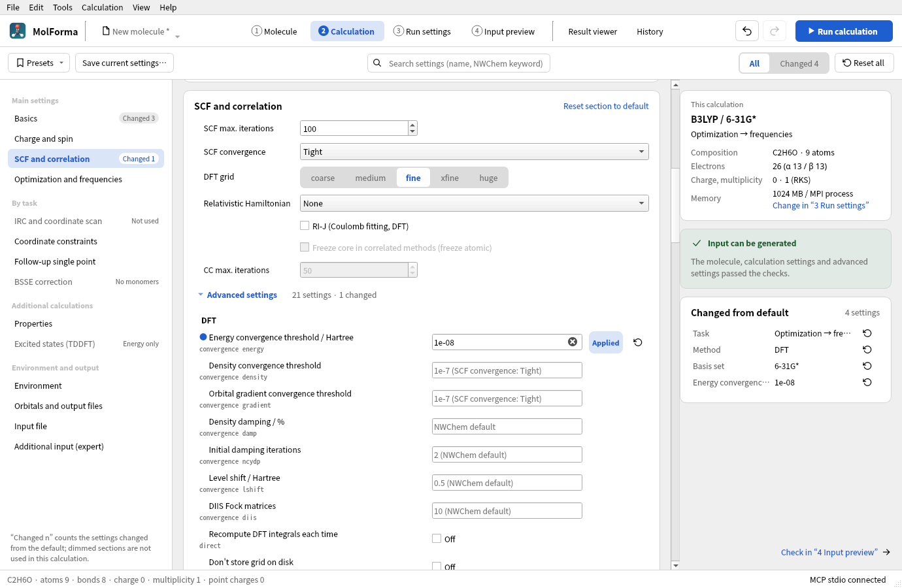This screenshot has width=902, height=588.
Task: Select the coarse DFT grid option
Action: [x=323, y=178]
